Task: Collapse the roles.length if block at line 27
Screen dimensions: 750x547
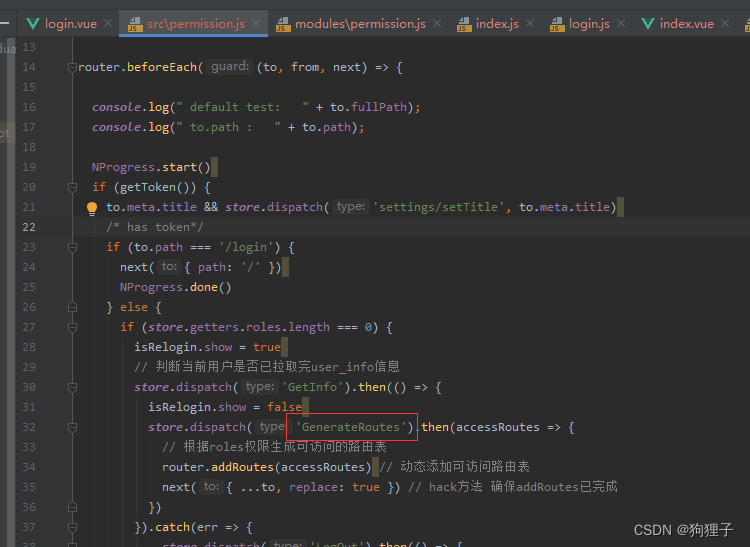Action: [72, 328]
